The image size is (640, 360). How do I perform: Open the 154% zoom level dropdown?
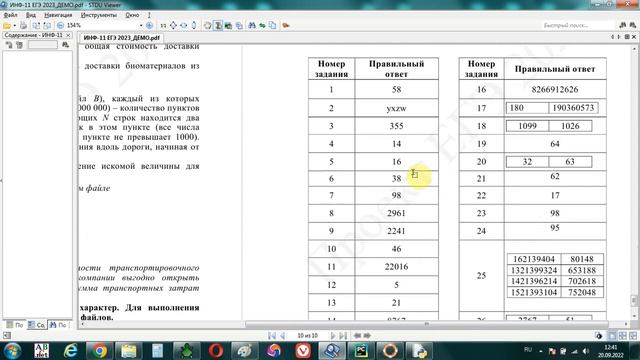(141, 25)
